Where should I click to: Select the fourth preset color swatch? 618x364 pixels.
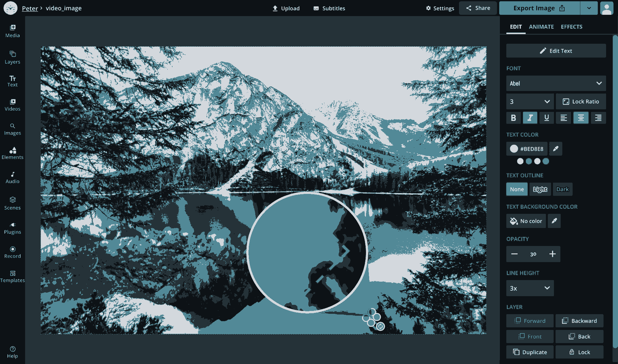tap(546, 161)
